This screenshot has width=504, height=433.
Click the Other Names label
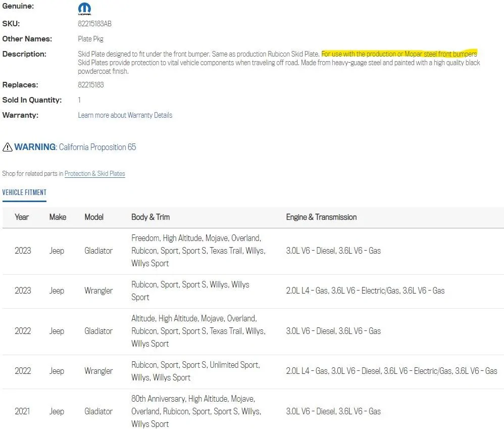tap(27, 39)
